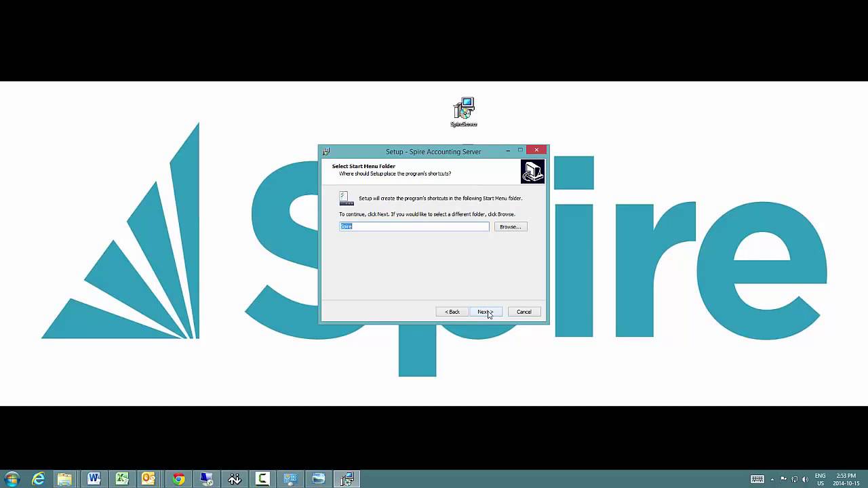Open Microsoft Excel from the taskbar
This screenshot has width=868, height=488.
point(122,479)
